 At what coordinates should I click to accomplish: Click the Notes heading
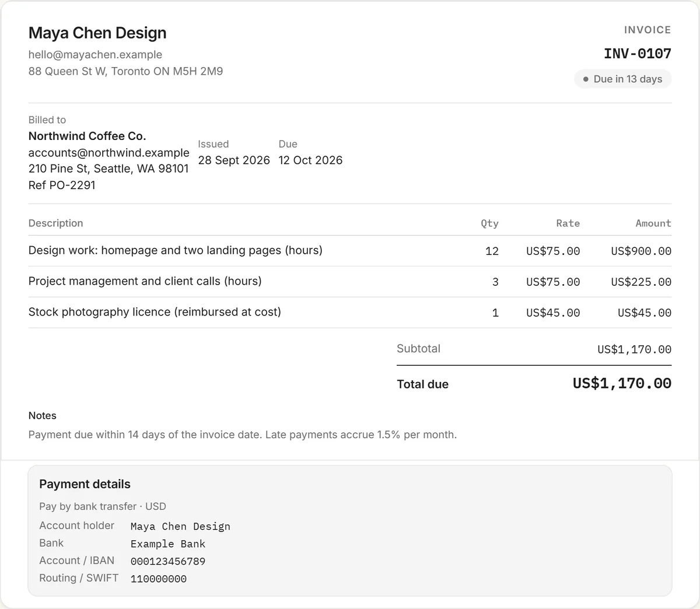pos(43,416)
